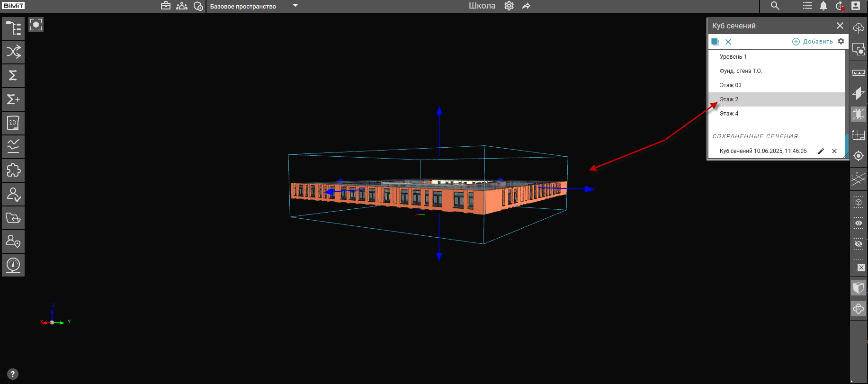Open section cube settings gear

(841, 41)
